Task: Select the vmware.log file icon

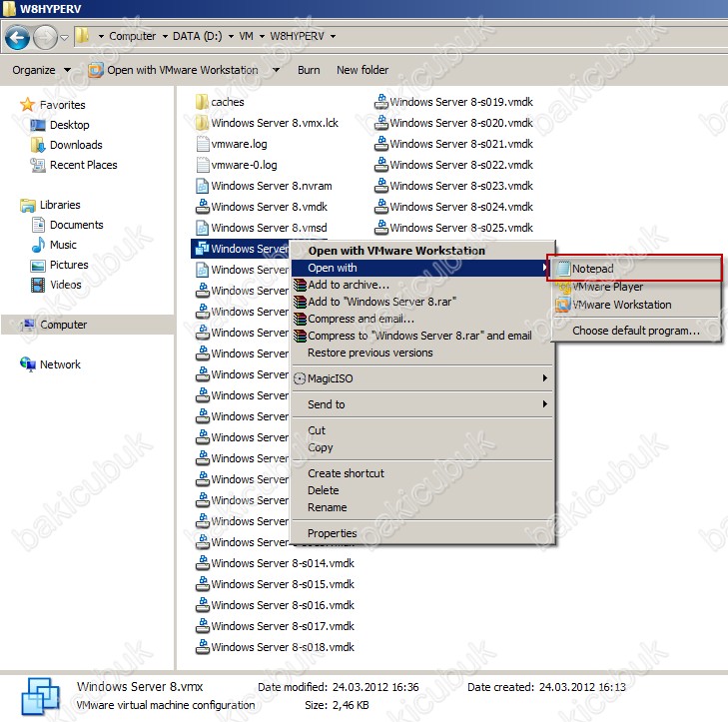Action: click(202, 144)
